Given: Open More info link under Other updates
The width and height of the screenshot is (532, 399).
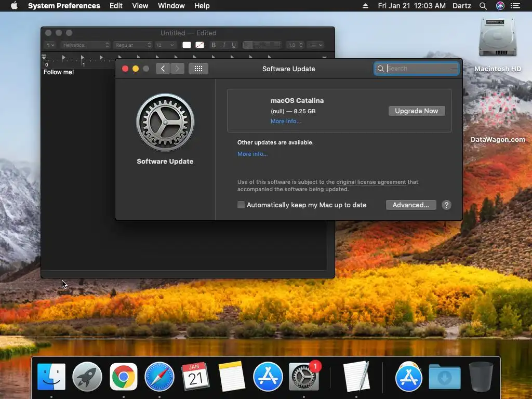Looking at the screenshot, I should click(252, 154).
